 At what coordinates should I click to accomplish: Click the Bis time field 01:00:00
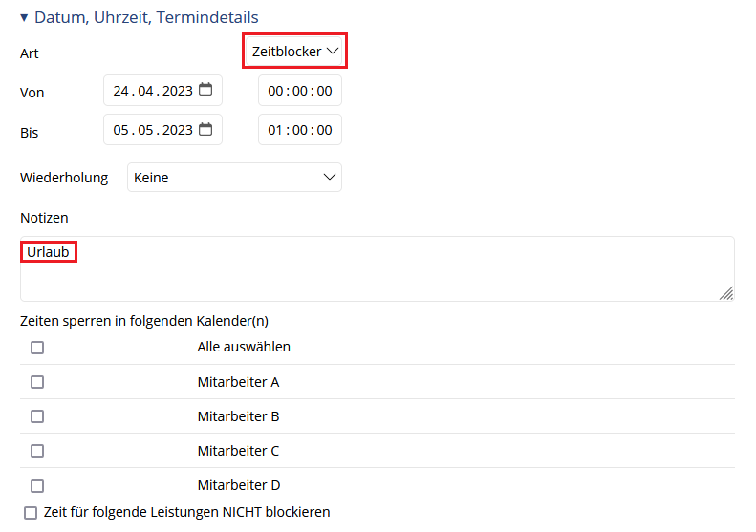[300, 130]
